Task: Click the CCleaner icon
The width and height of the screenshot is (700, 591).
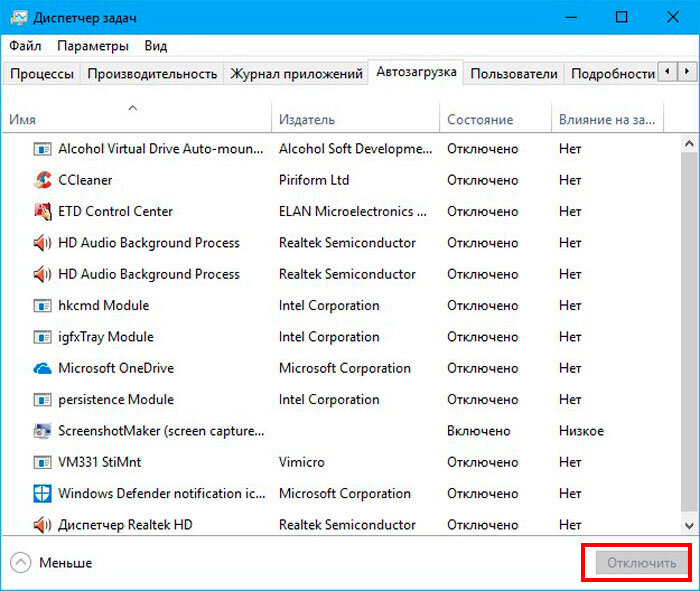Action: tap(42, 180)
